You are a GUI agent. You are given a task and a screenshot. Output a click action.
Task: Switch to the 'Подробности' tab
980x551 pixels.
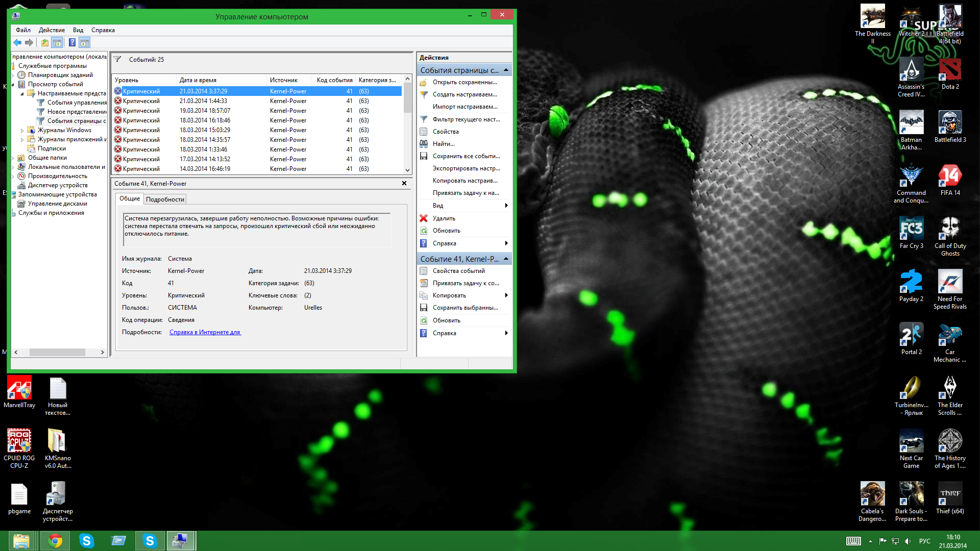coord(165,199)
